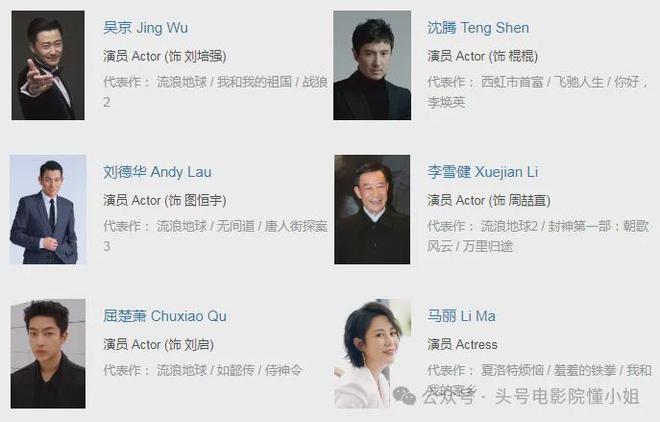Select Andy Lau's suit portrait thumbnail
660x422 pixels.
pyautogui.click(x=48, y=210)
